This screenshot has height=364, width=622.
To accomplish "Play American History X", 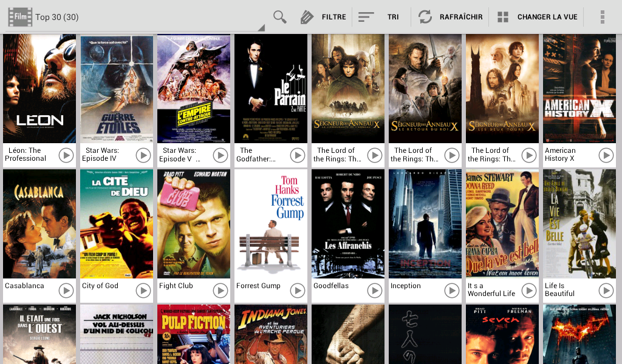I will 606,155.
